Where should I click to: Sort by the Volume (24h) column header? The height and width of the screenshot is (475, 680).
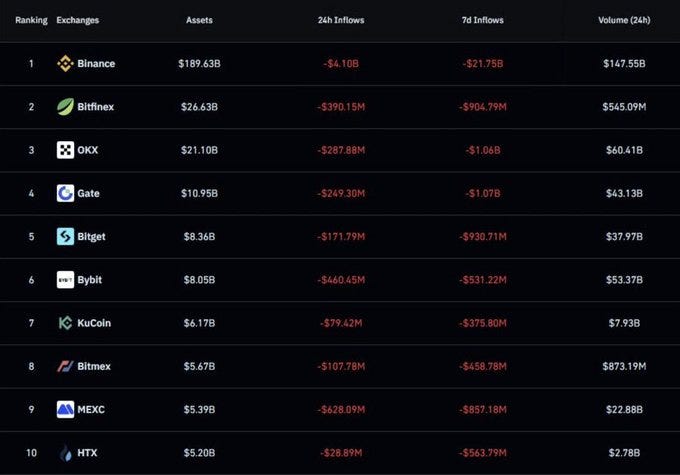pos(624,20)
